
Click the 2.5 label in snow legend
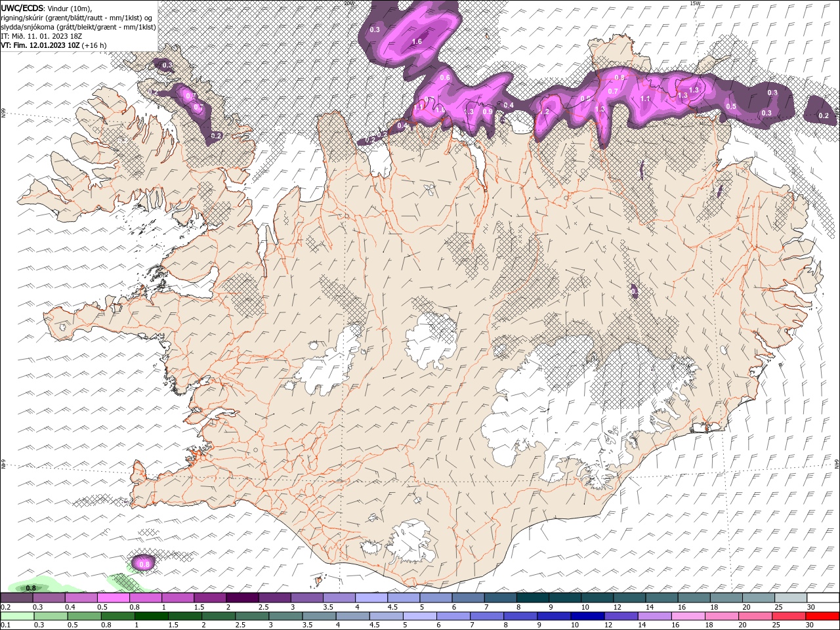(x=263, y=607)
